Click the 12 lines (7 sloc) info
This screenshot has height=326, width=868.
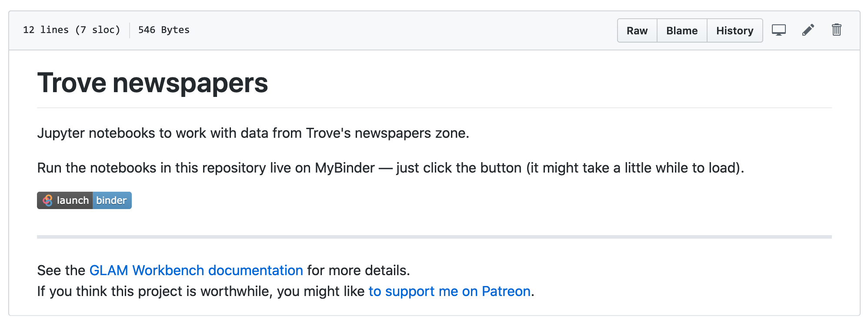point(71,30)
